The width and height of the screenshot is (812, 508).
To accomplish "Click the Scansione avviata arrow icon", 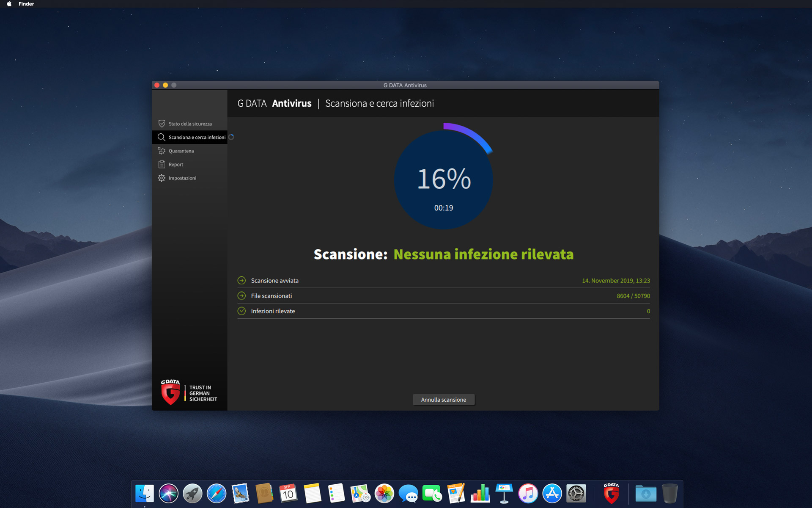I will pyautogui.click(x=241, y=280).
